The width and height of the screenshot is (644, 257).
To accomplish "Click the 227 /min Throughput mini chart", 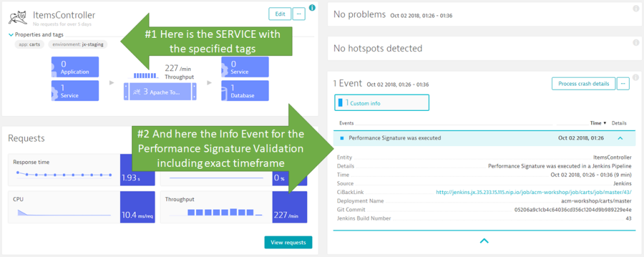I will pos(145,75).
